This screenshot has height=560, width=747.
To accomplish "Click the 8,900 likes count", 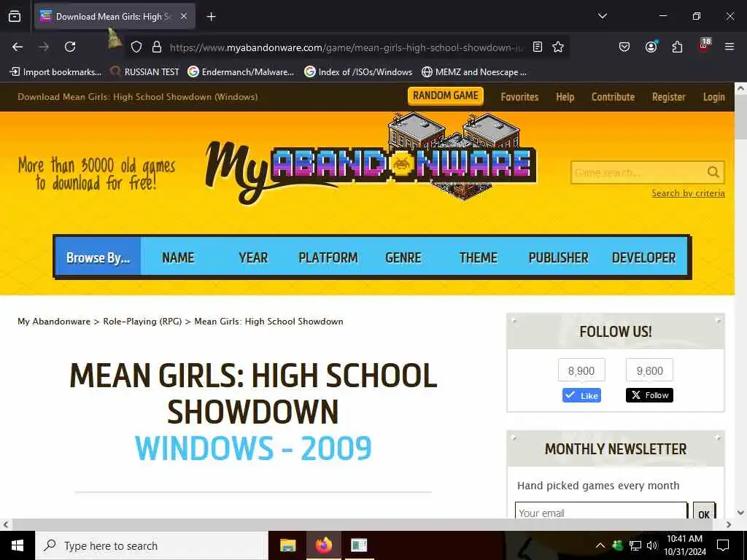I will click(581, 370).
